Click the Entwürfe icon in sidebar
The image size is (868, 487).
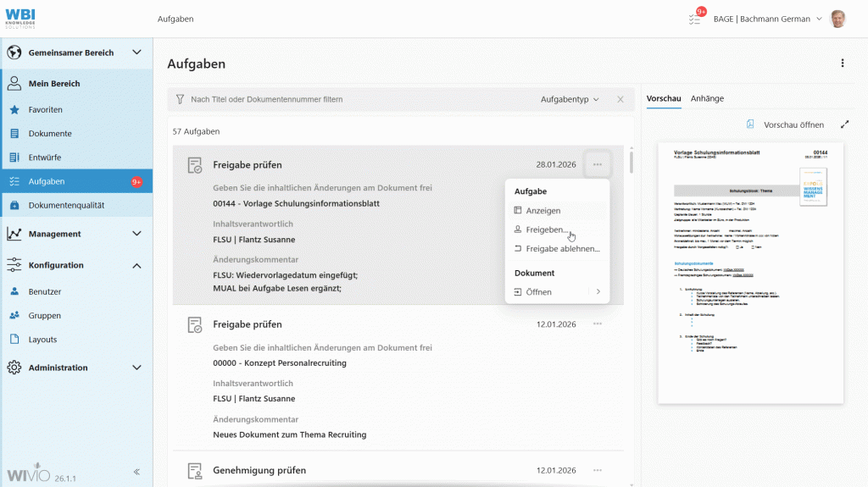coord(14,158)
